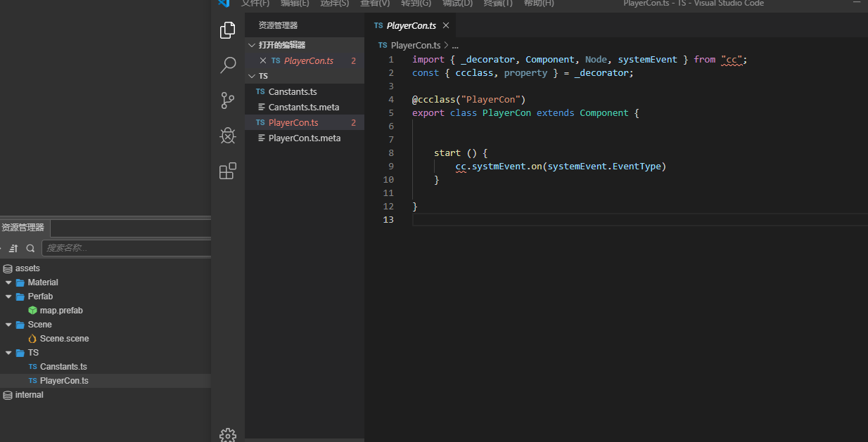Click the sort icon in Cocos assets panel
Viewport: 868px width, 442px height.
tap(13, 248)
